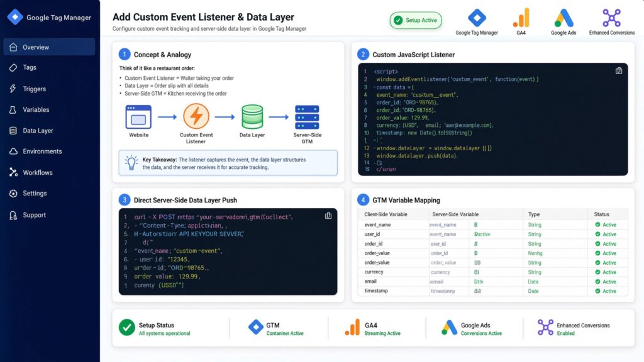
Task: Click the Variables flask icon in sidebar
Action: [x=13, y=109]
